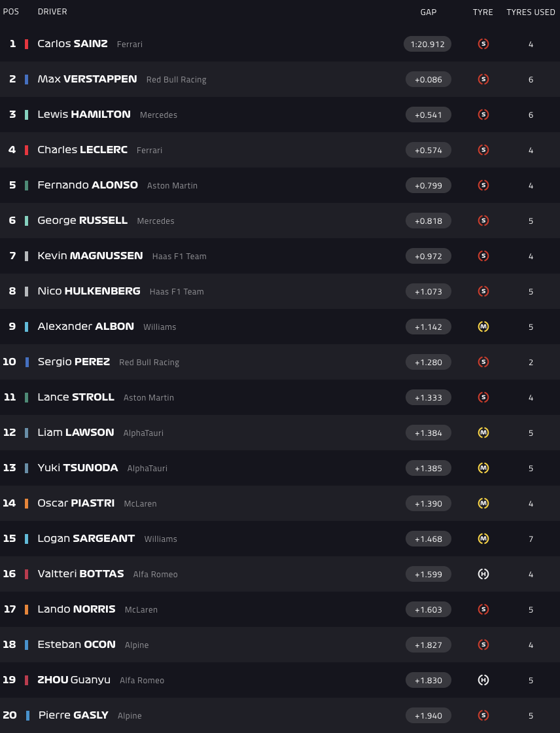The height and width of the screenshot is (733, 560).
Task: Click Alexander Albon's medium tyre icon
Action: pyautogui.click(x=483, y=327)
